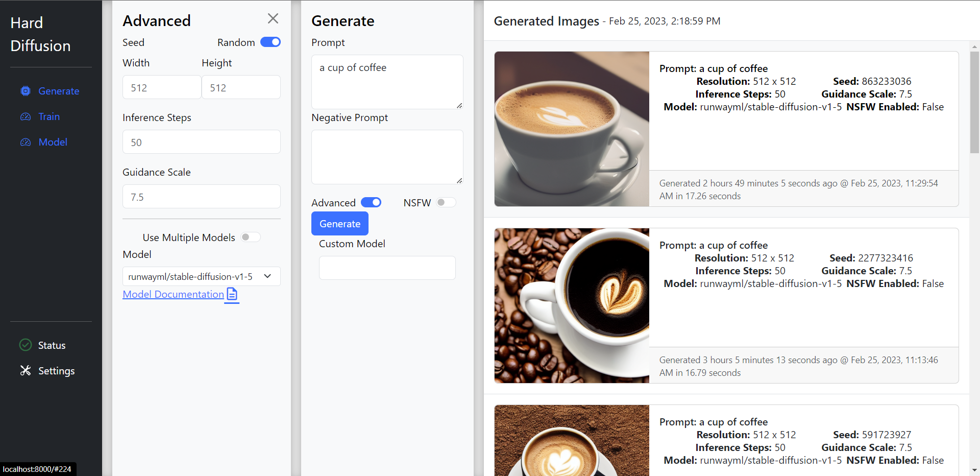Click the text 'Seed: 863233036'
Viewport: 980px width, 476px height.
(x=872, y=81)
